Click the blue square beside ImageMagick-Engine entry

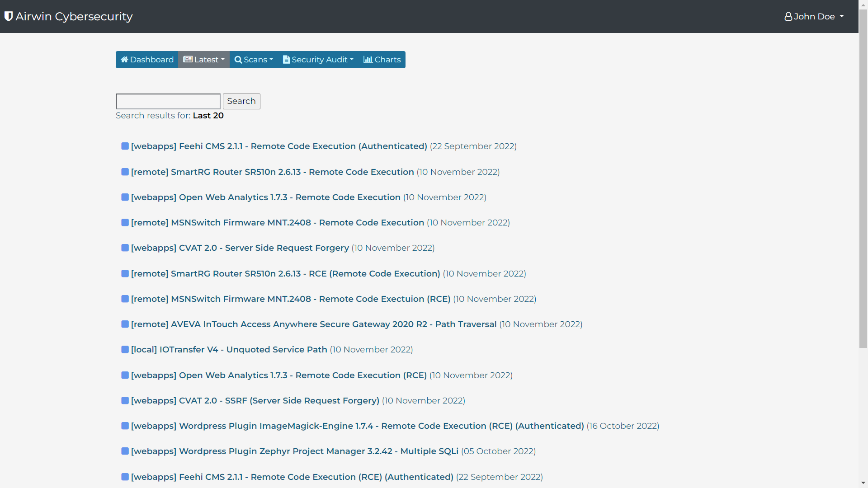coord(125,426)
